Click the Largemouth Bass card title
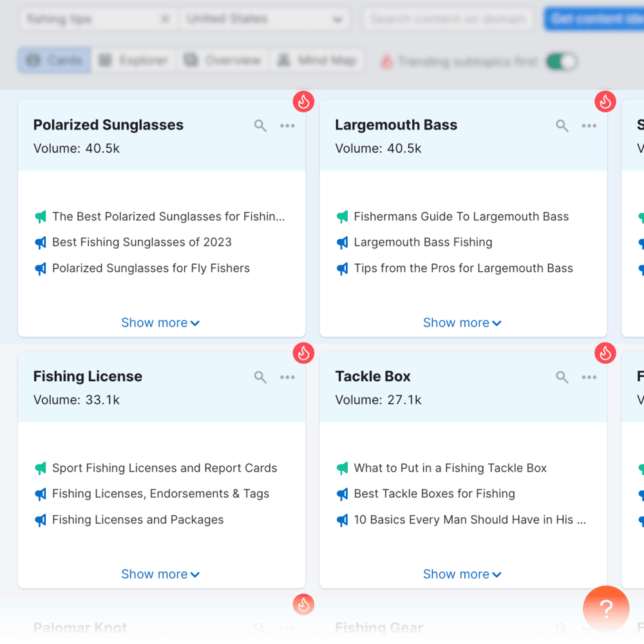Screen dimensions: 644x644 pos(396,125)
